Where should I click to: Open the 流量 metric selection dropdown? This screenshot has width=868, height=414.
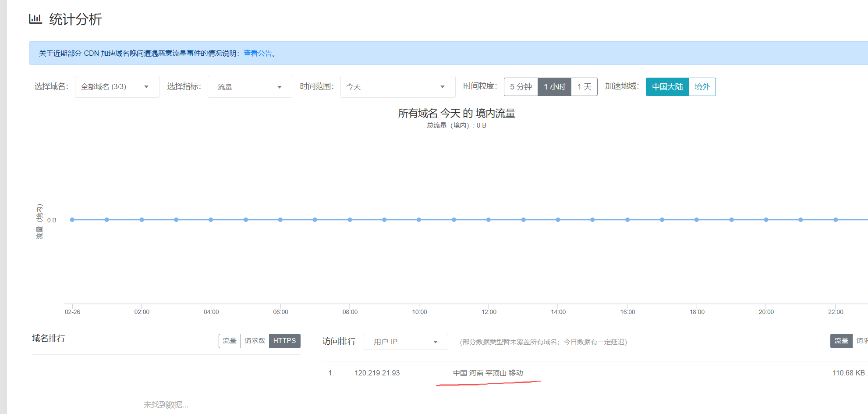[249, 87]
